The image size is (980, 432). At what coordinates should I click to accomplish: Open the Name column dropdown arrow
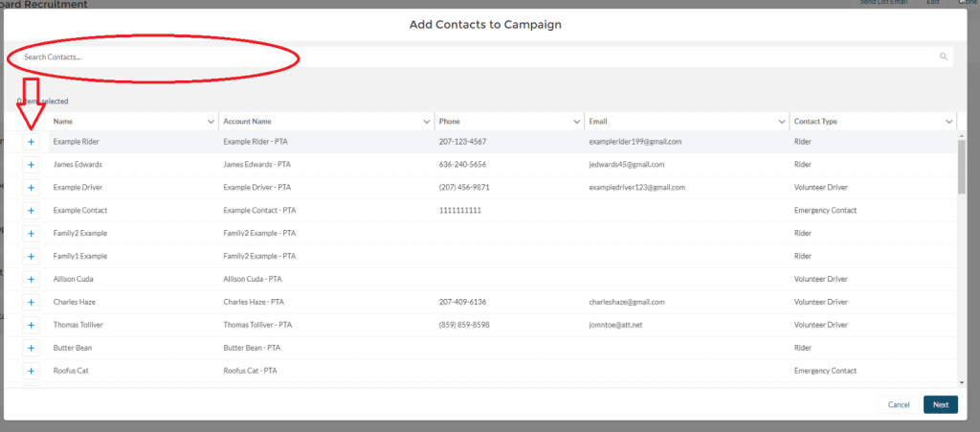[211, 122]
